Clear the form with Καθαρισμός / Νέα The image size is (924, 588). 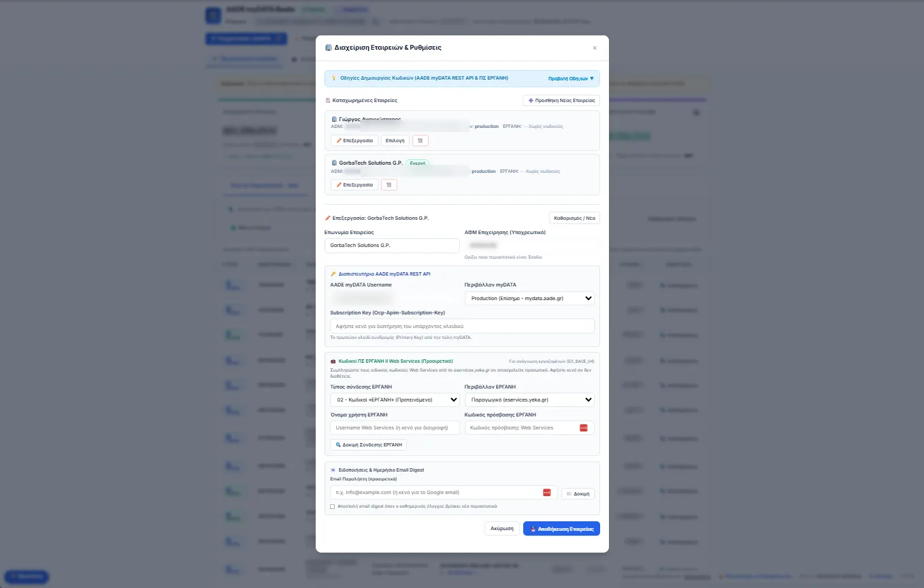[x=574, y=218]
